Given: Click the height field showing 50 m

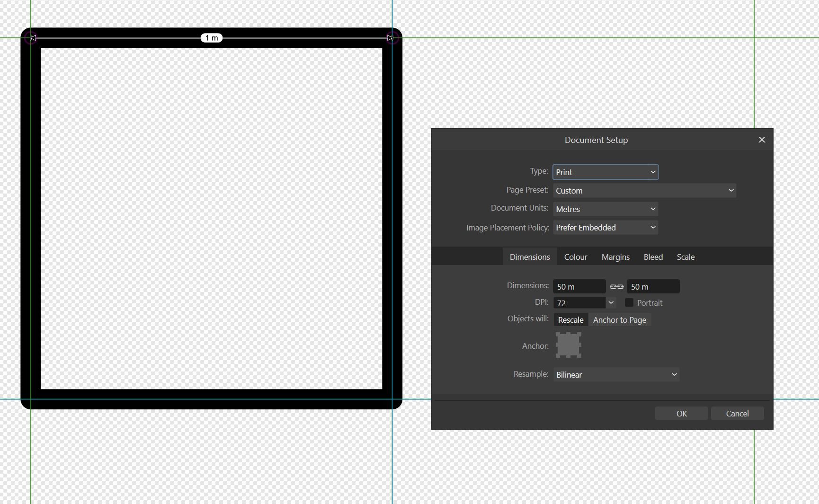Looking at the screenshot, I should 653,286.
